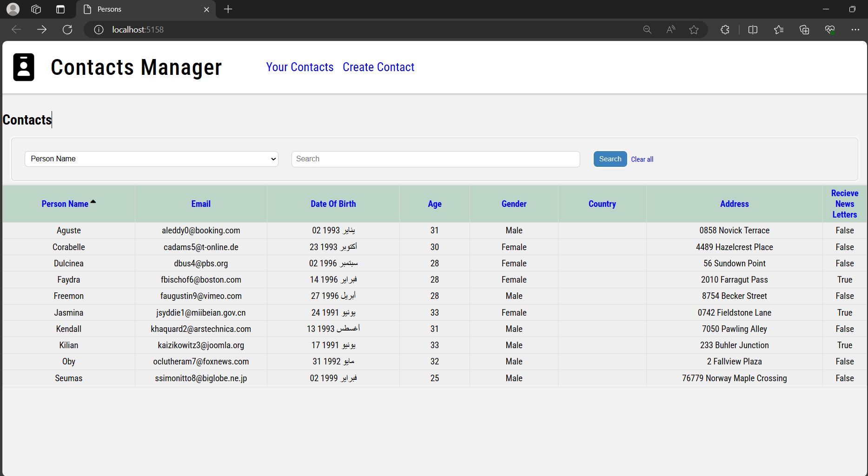The image size is (868, 476).
Task: Click the back navigation arrow
Action: pos(16,29)
